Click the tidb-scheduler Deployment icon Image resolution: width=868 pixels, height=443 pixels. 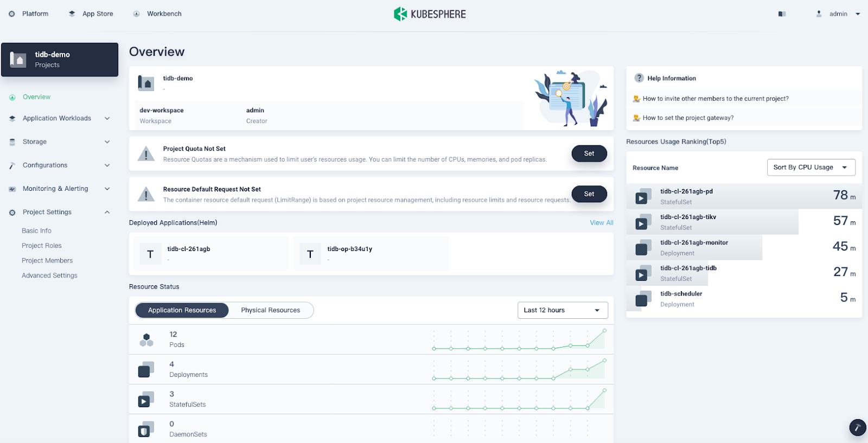click(x=643, y=299)
